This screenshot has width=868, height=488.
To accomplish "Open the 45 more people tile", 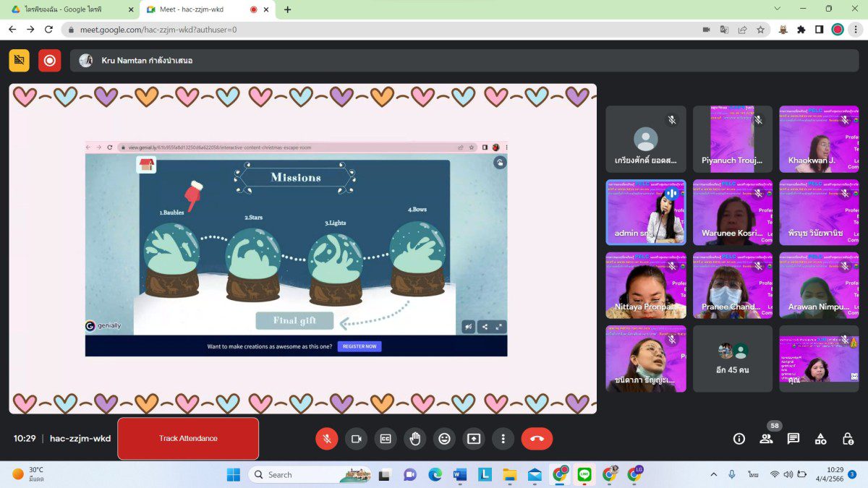I will pos(733,359).
